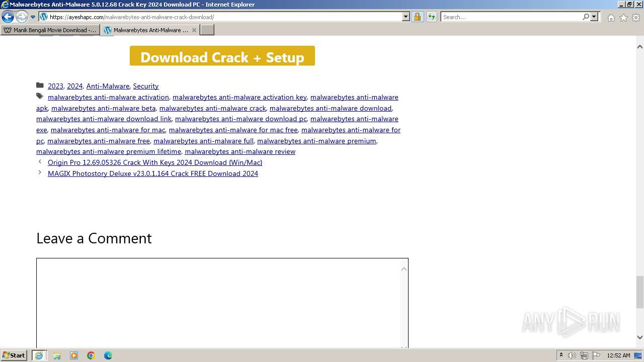The height and width of the screenshot is (362, 644).
Task: Click the browser Forward arrow button
Action: (x=22, y=17)
